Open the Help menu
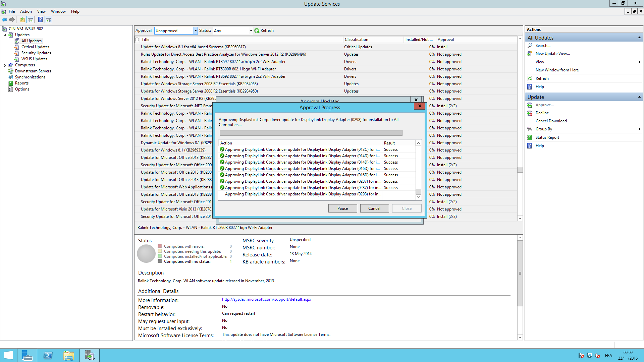Screen dimensions: 644x362 (75, 11)
